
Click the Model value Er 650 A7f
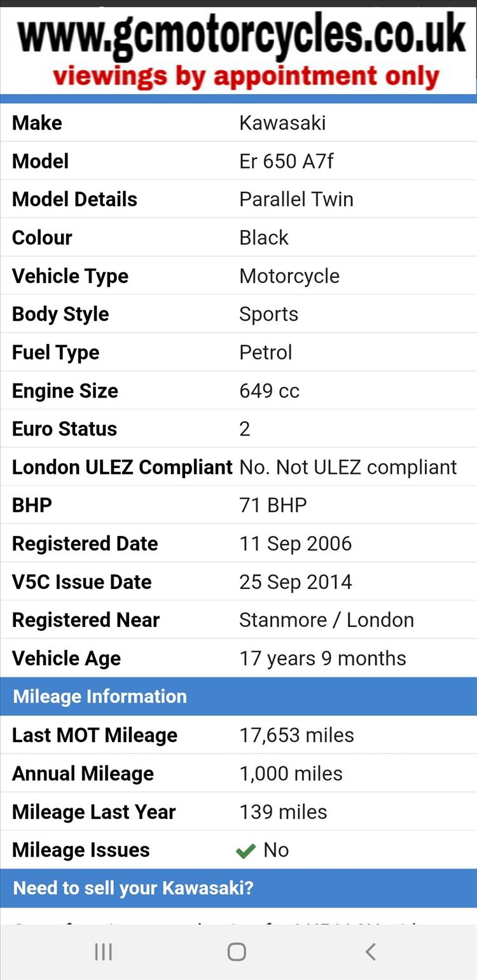click(286, 161)
